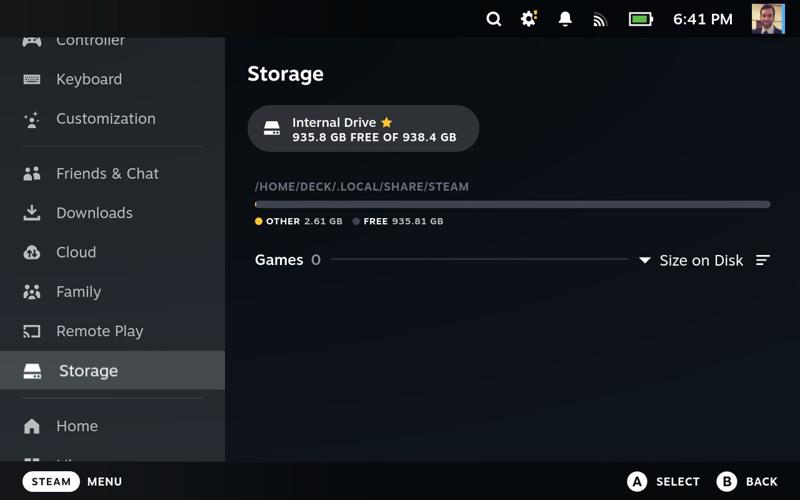Click the FREE 935.81 GB label
Screen dimensions: 800x500
pyautogui.click(x=403, y=221)
